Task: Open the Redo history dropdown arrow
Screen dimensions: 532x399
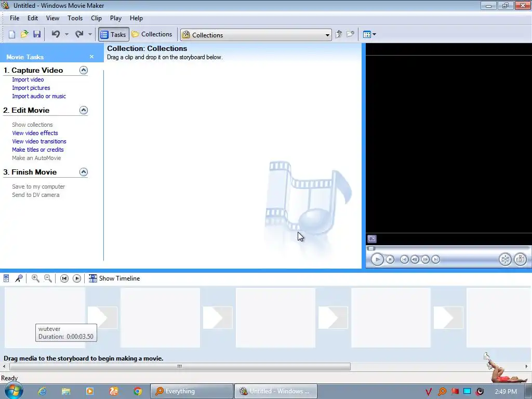Action: (x=90, y=34)
